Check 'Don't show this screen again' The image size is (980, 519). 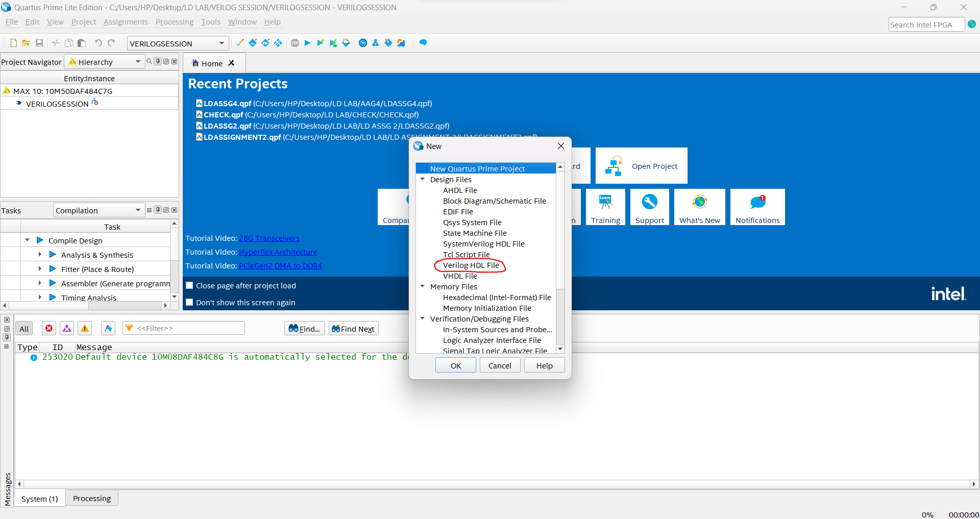[189, 302]
